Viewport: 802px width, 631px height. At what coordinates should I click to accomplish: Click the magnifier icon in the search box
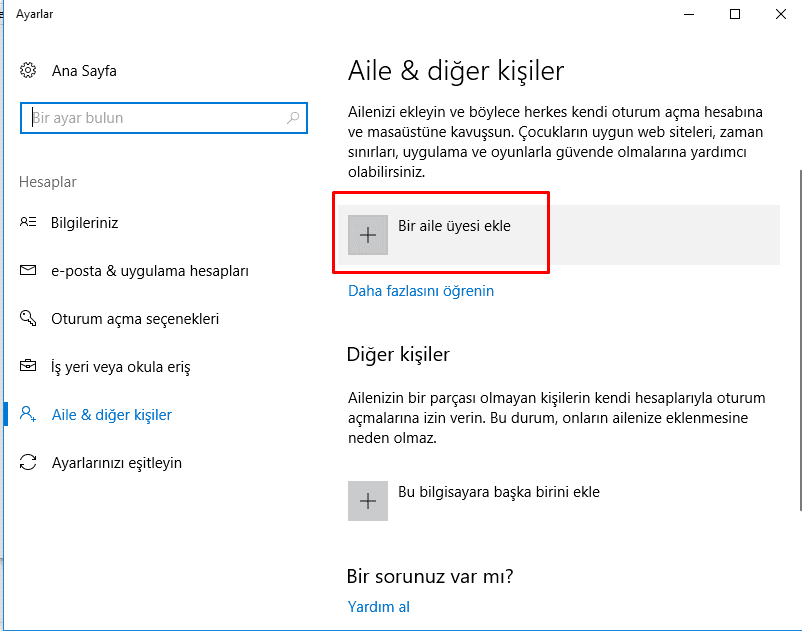293,118
